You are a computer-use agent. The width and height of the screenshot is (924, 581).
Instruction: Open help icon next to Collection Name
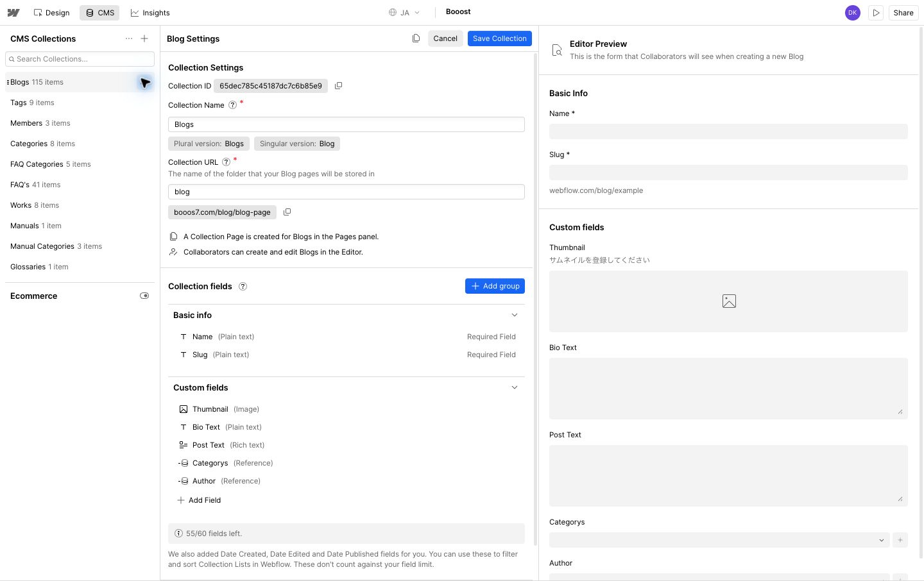pyautogui.click(x=232, y=105)
